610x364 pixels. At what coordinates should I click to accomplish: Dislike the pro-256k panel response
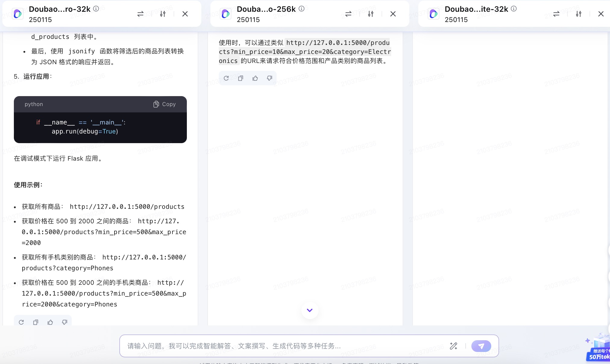[x=269, y=78]
